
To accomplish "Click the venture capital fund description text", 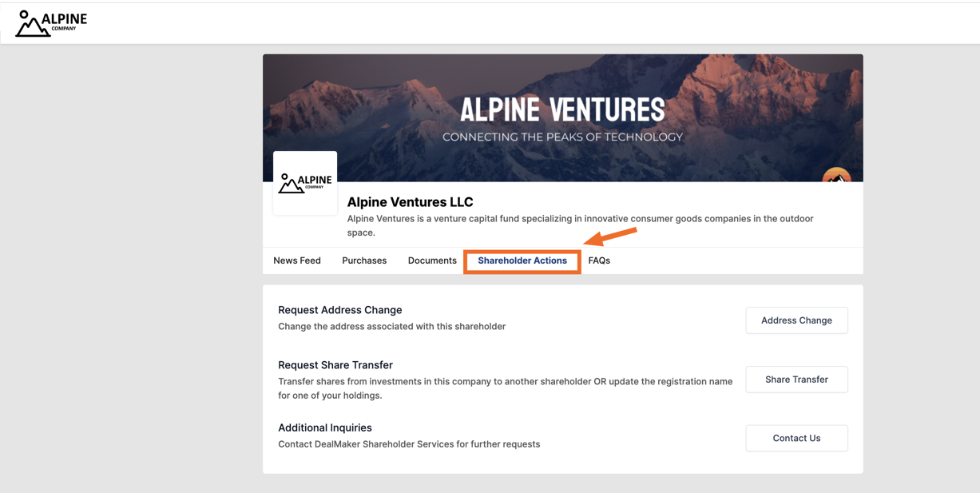I will point(580,225).
